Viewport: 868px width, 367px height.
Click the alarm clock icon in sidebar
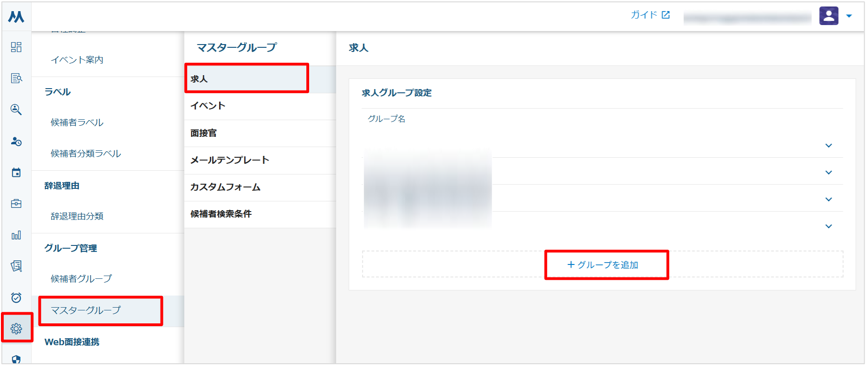[x=16, y=297]
